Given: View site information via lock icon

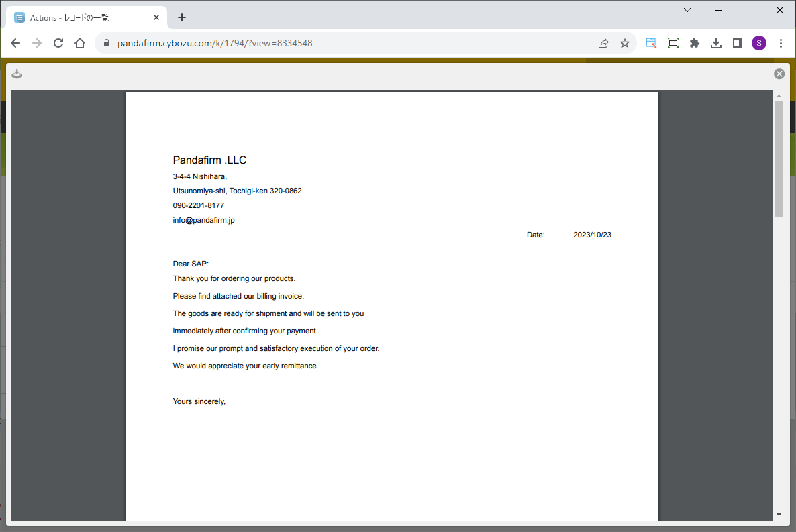Looking at the screenshot, I should [x=106, y=43].
